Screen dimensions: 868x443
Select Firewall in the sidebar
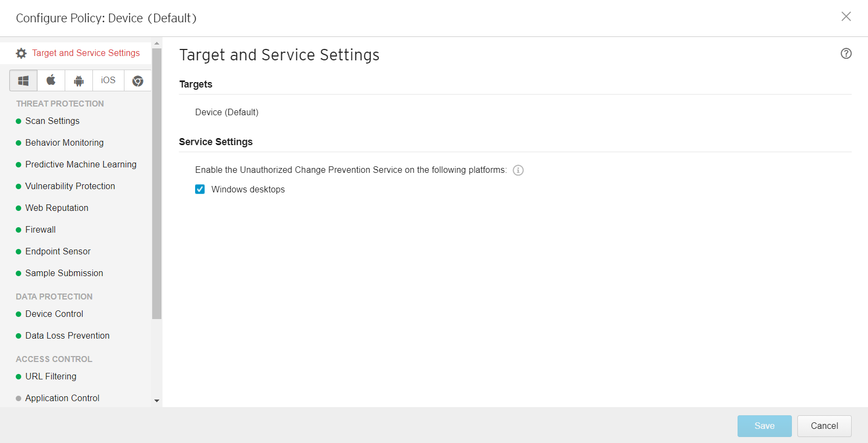pos(40,229)
